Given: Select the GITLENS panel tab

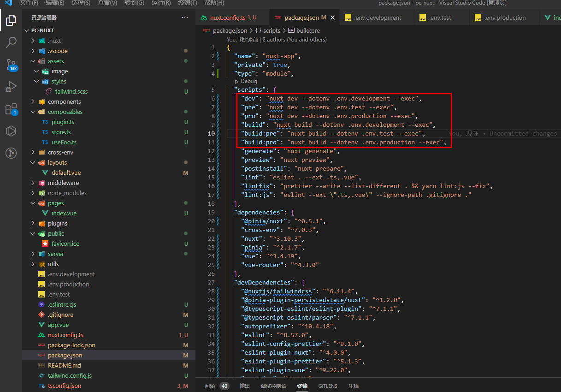Looking at the screenshot, I should (x=327, y=386).
